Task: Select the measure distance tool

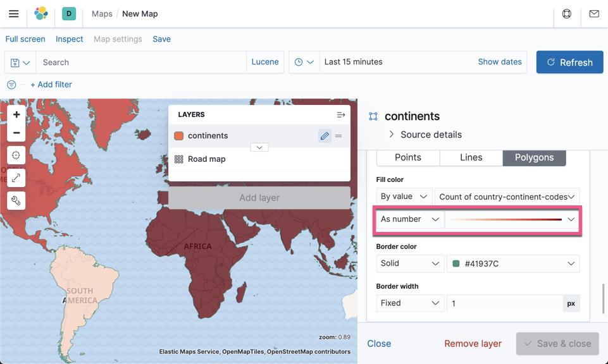Action: click(16, 178)
